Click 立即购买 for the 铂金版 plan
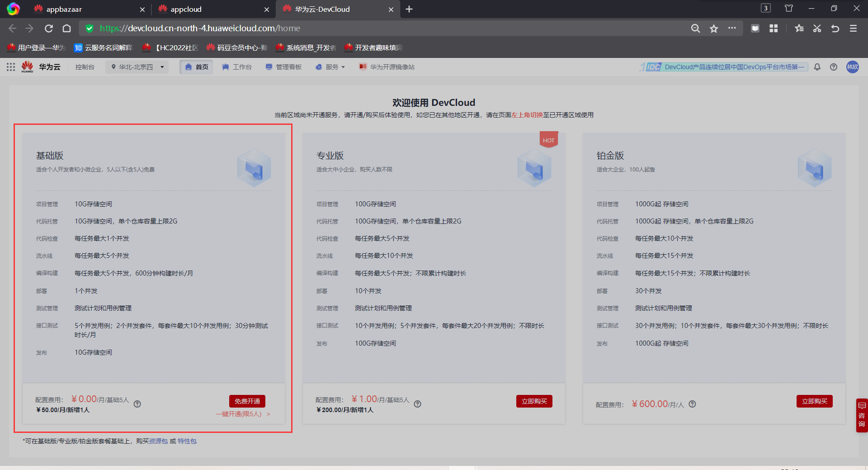This screenshot has height=470, width=868. click(x=815, y=401)
